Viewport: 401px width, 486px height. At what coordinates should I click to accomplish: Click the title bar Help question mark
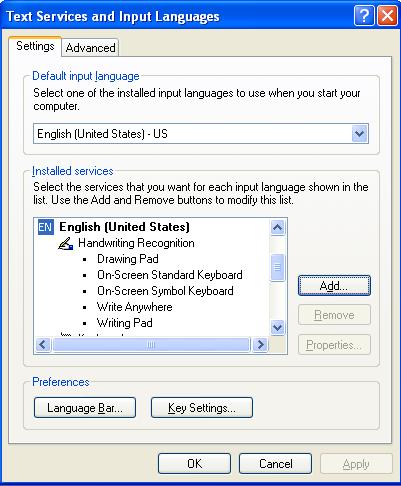pos(364,15)
